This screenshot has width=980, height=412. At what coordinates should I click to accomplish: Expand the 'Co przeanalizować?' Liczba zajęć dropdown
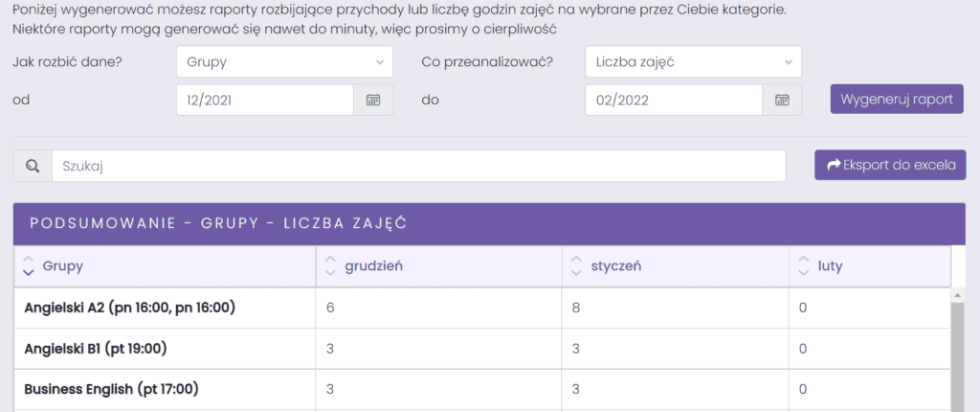693,61
